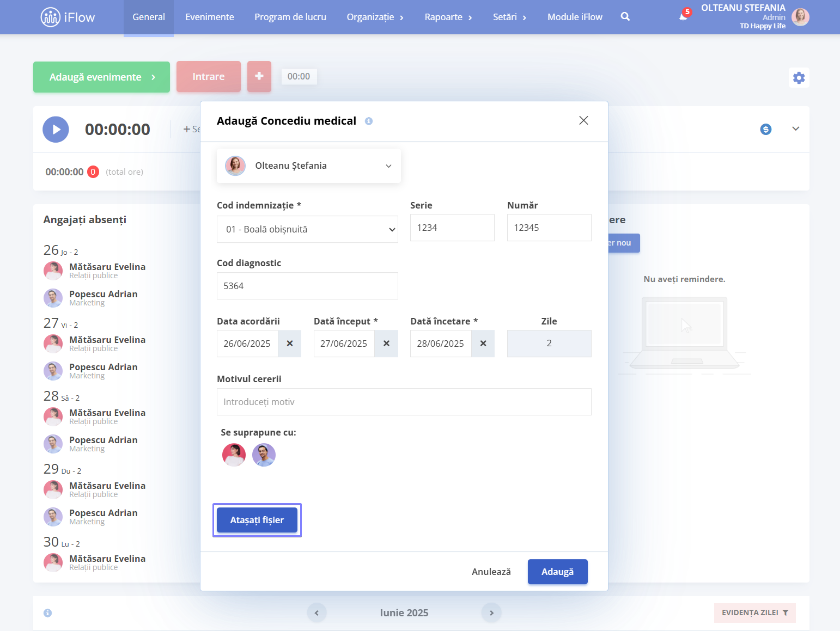Click the user profile avatar in header

click(800, 17)
